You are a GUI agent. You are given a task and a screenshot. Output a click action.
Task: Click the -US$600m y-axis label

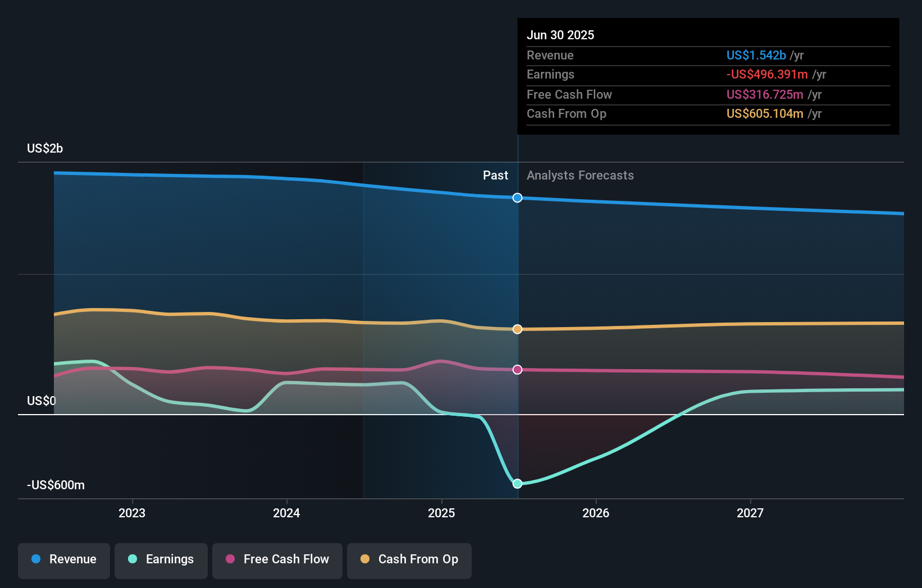coord(56,485)
